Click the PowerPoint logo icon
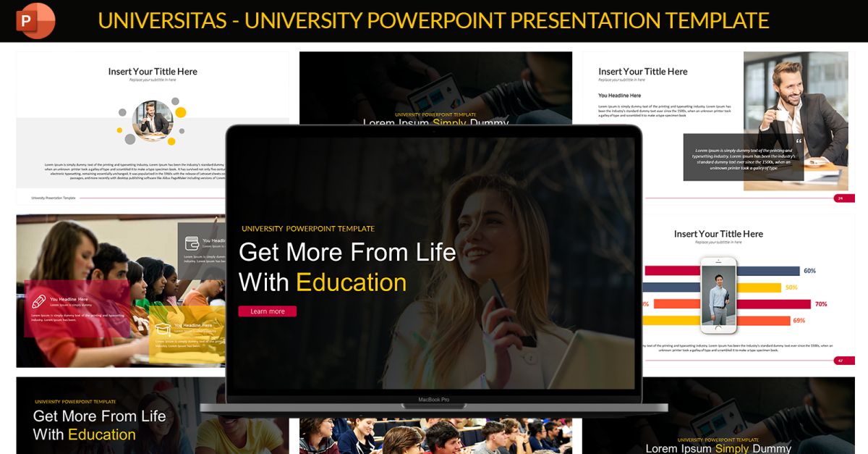This screenshot has height=454, width=868. [35, 20]
